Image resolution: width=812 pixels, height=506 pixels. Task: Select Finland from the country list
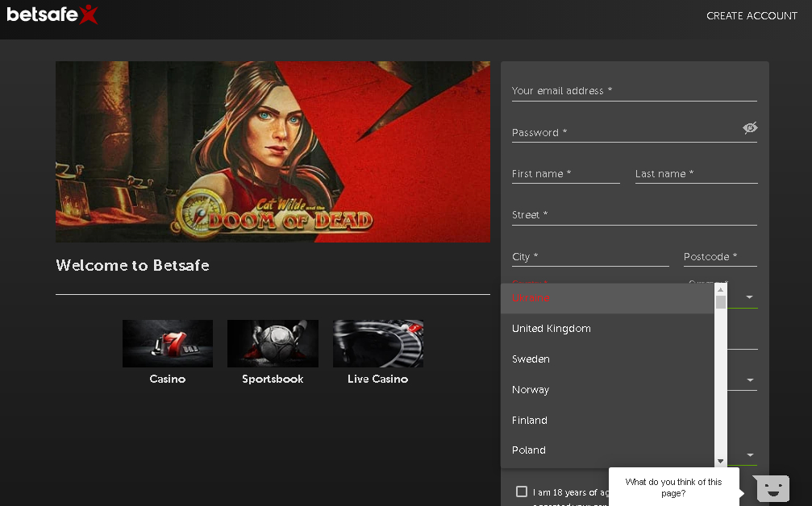pyautogui.click(x=607, y=420)
